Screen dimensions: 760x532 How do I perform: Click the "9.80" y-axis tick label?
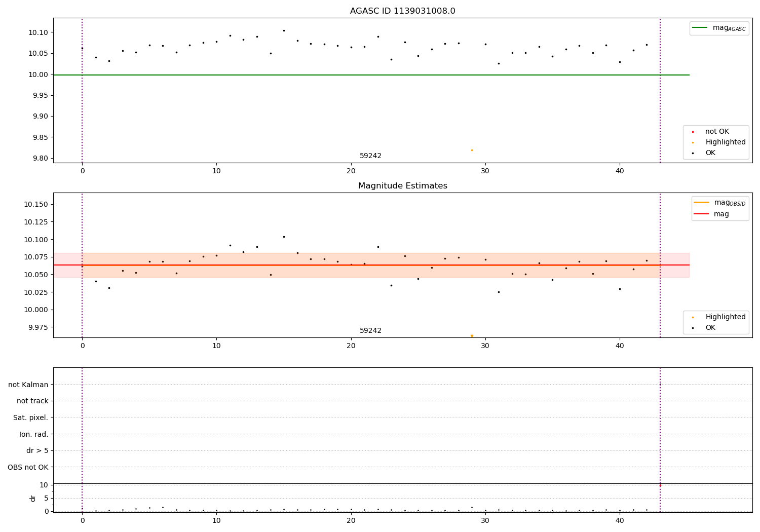(40, 159)
